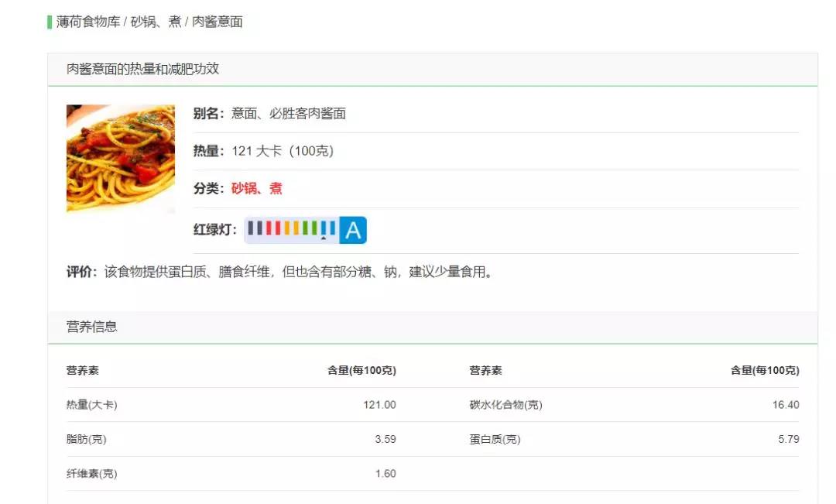Image resolution: width=836 pixels, height=504 pixels.
Task: Click the spaghetti food thumbnail image
Action: pos(121,159)
